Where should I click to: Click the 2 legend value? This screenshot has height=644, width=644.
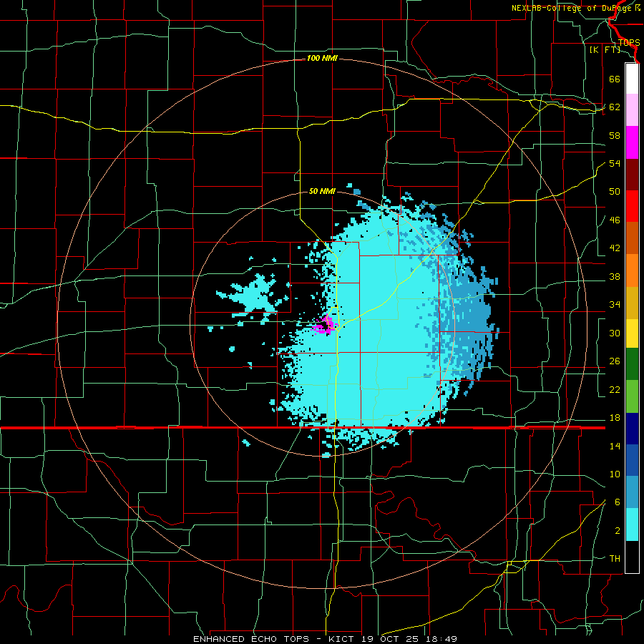(x=618, y=531)
